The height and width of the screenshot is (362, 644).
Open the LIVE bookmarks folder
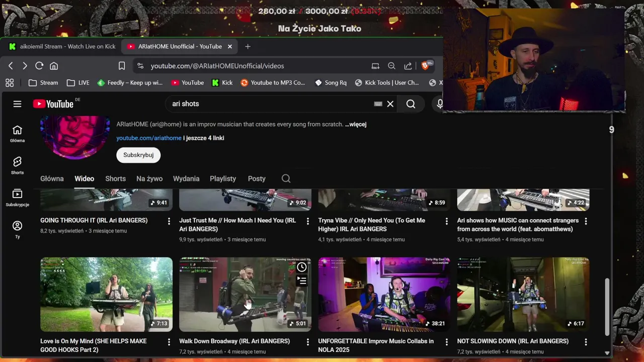pyautogui.click(x=78, y=82)
